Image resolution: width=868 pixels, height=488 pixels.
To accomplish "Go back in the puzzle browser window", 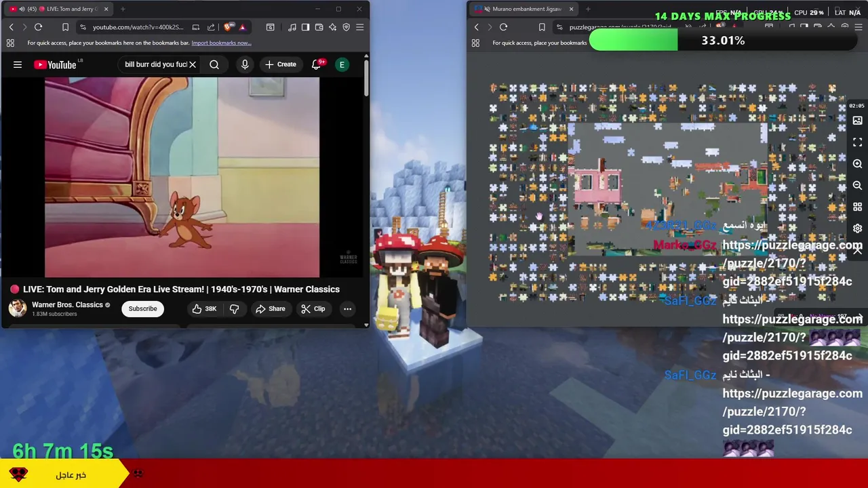I will click(476, 27).
